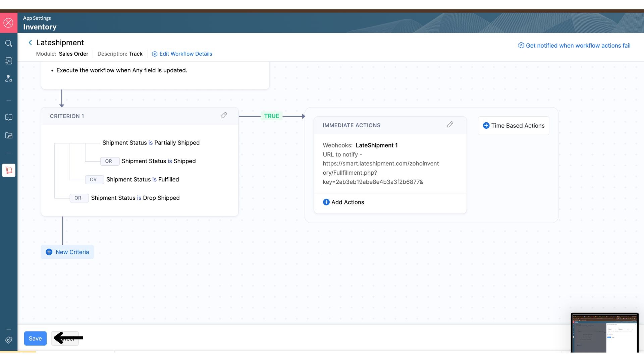Click the search icon in the sidebar
644x362 pixels.
(9, 43)
